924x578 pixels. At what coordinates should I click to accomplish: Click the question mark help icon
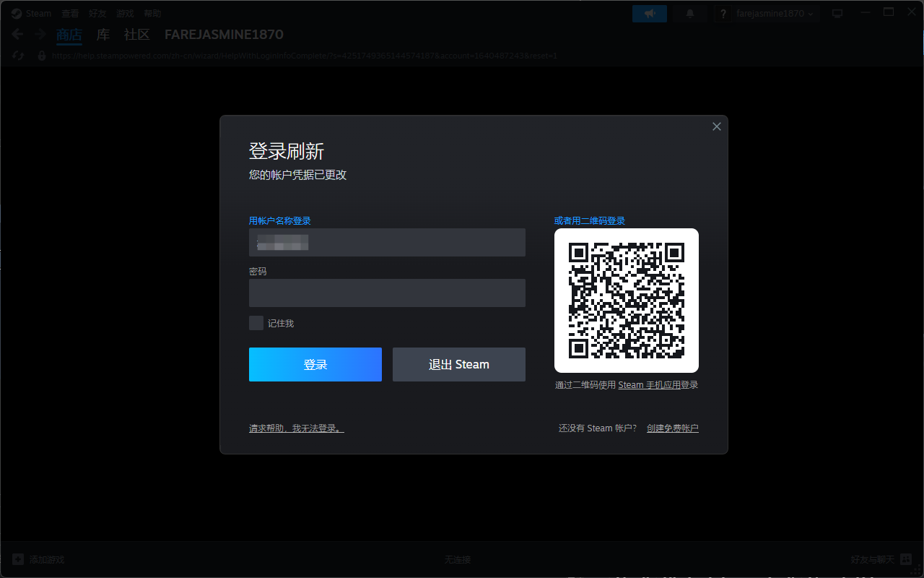click(723, 14)
